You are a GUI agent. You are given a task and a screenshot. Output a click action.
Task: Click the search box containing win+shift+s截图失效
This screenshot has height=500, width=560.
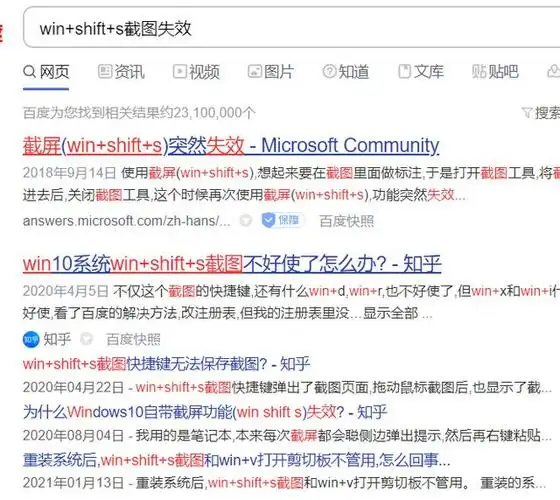291,28
